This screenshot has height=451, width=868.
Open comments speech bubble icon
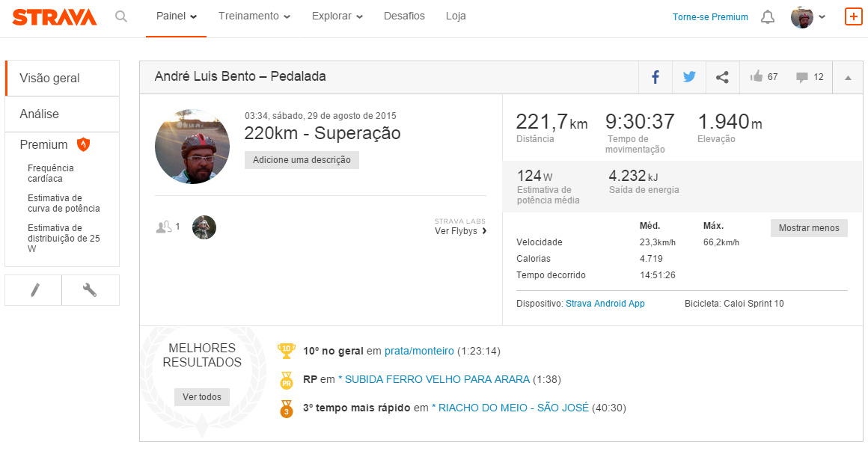coord(801,78)
